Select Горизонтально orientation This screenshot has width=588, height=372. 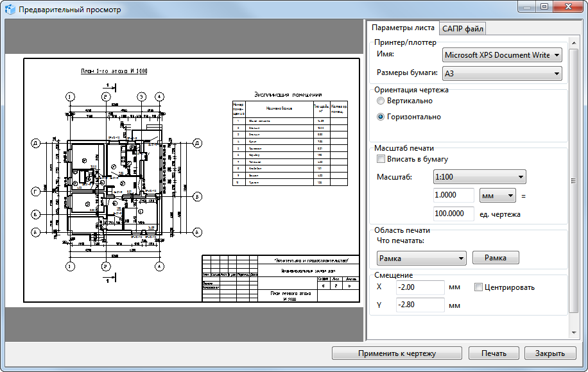(381, 117)
